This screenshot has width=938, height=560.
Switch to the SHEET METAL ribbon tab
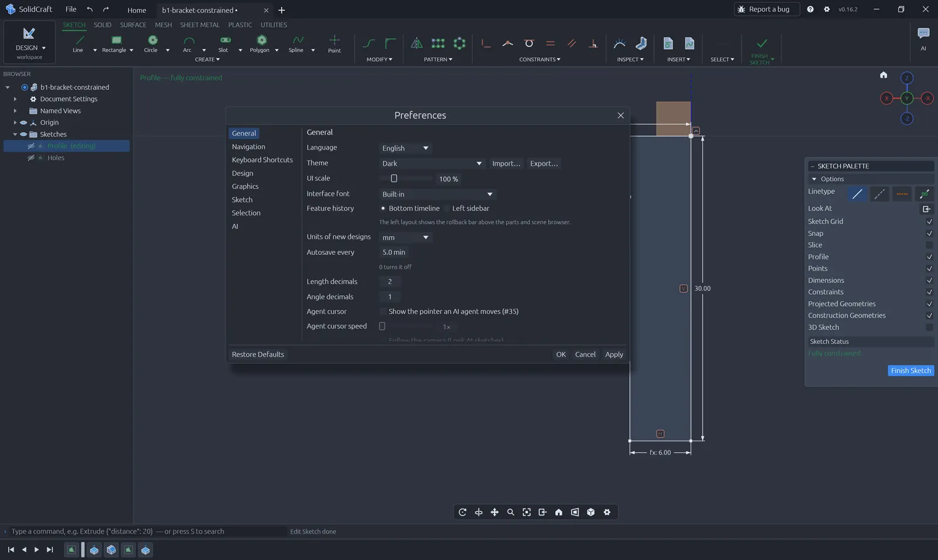(x=199, y=25)
